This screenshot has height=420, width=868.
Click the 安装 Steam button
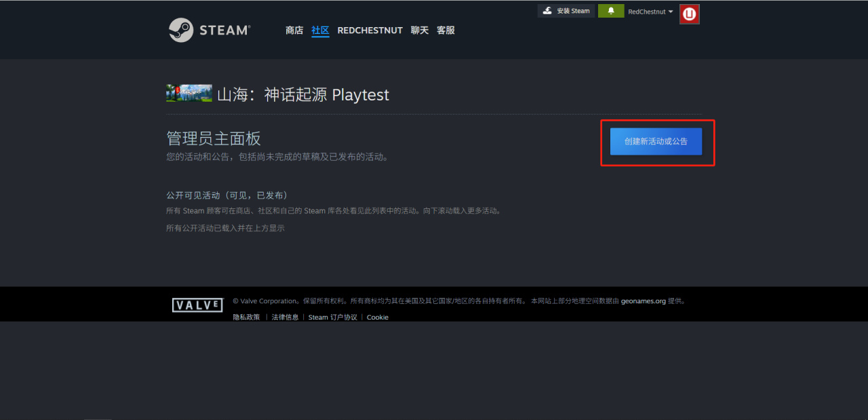(566, 11)
